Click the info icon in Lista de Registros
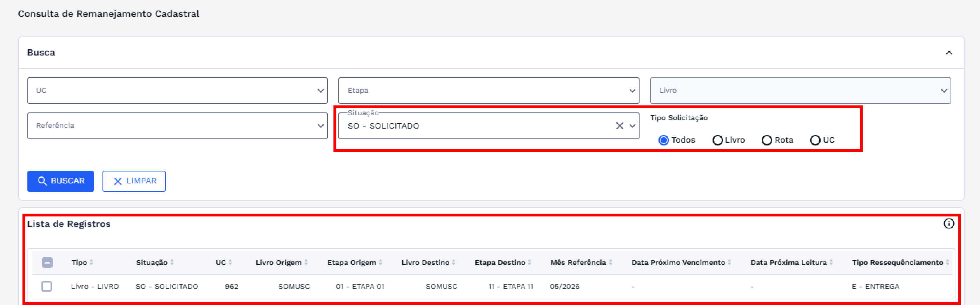The image size is (980, 305). [949, 223]
